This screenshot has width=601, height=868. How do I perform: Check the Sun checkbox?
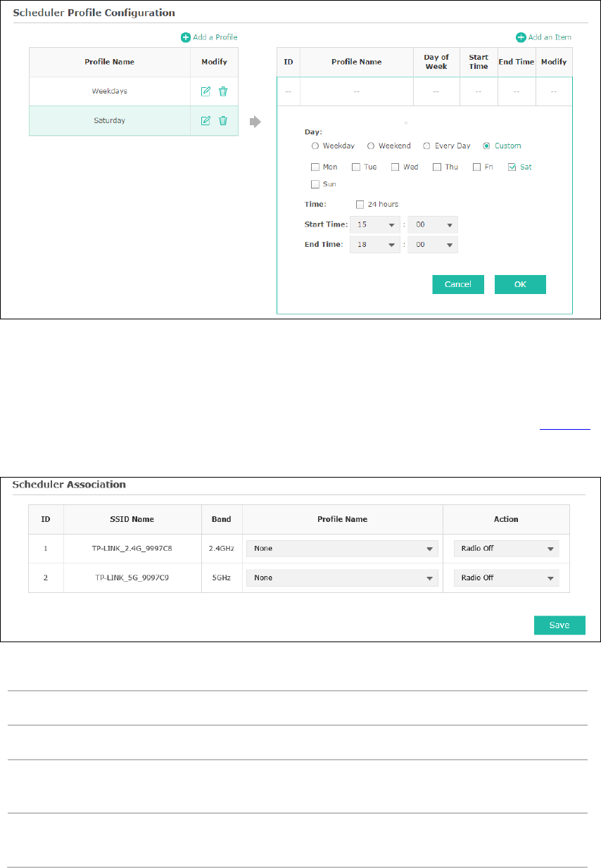[x=315, y=184]
